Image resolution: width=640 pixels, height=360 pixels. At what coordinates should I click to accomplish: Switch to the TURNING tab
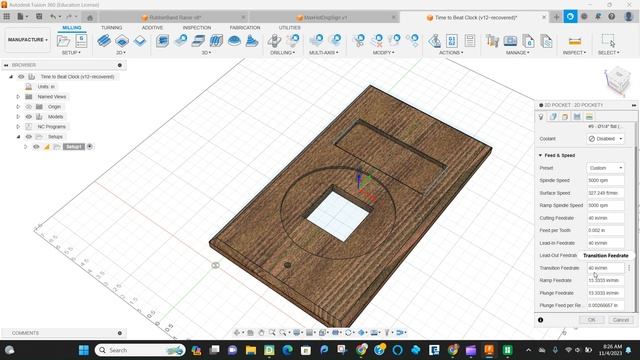[x=111, y=27]
